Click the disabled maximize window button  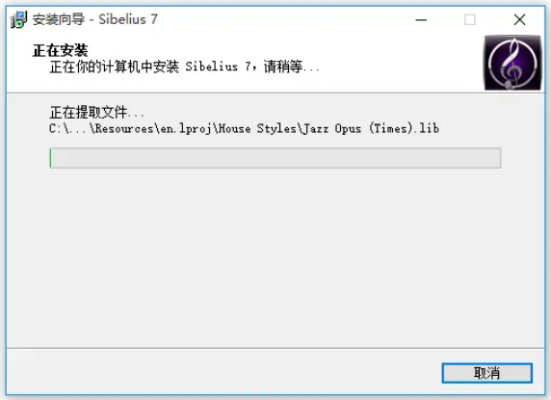click(x=470, y=20)
